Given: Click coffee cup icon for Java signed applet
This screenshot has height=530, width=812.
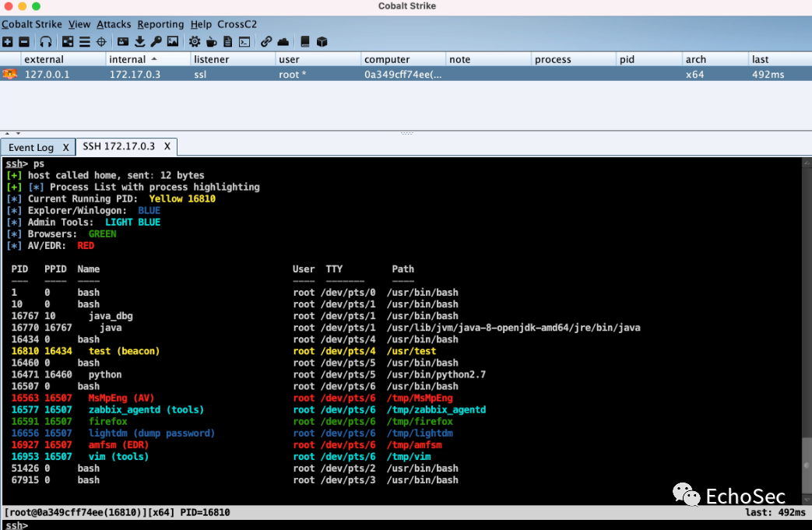Looking at the screenshot, I should click(211, 42).
